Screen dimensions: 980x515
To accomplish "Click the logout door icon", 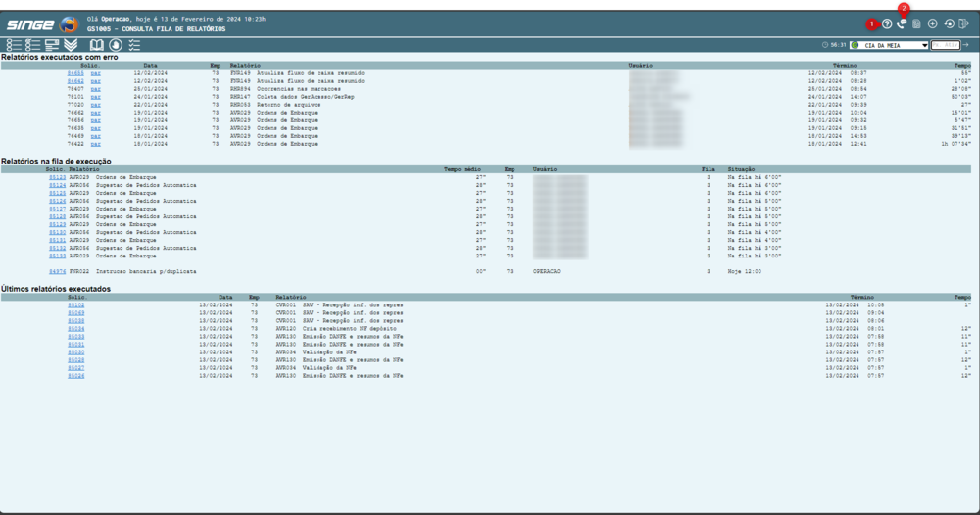I will point(963,23).
